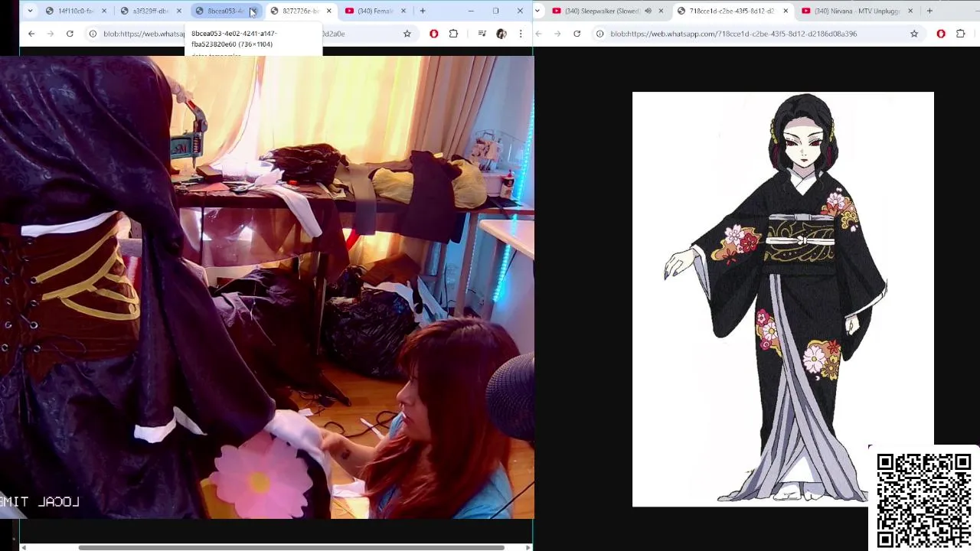Bookmark this page in the right browser

(914, 34)
